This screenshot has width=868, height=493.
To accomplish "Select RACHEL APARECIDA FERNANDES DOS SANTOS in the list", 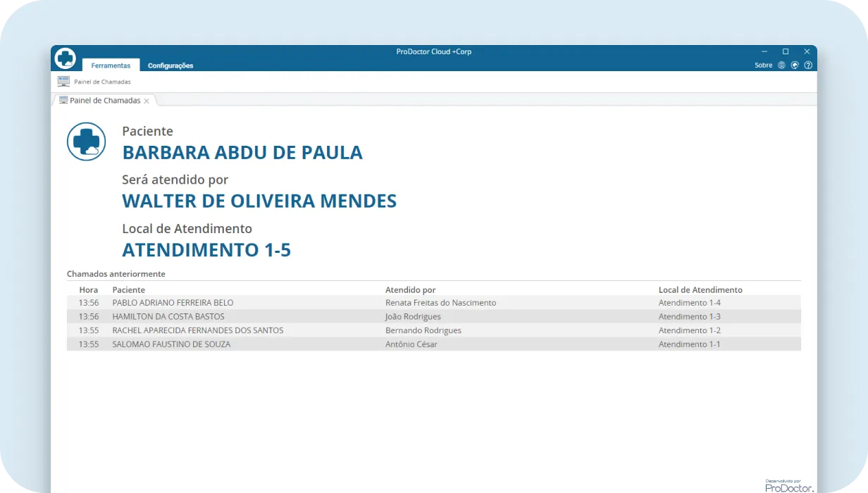I will pyautogui.click(x=198, y=330).
